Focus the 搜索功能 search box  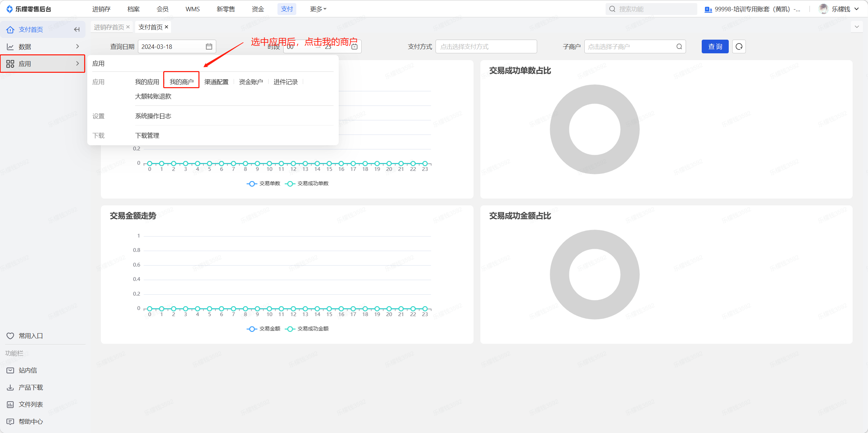pyautogui.click(x=651, y=9)
